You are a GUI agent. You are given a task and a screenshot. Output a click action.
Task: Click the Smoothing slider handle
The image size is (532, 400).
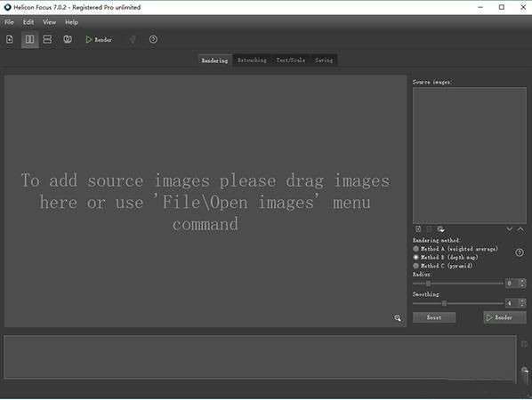pos(444,303)
